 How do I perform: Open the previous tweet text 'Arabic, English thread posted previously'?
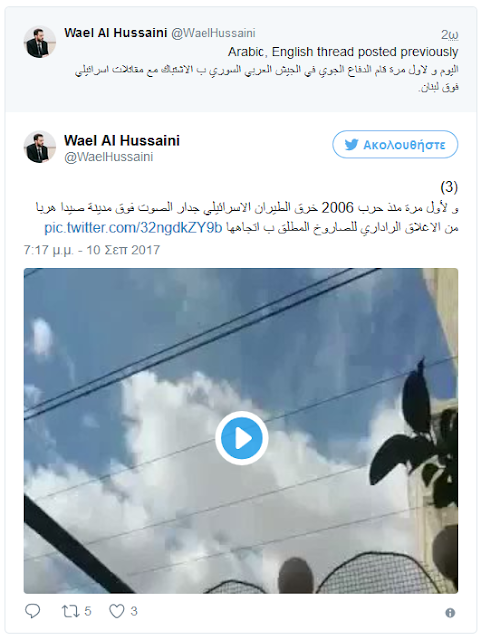click(343, 52)
